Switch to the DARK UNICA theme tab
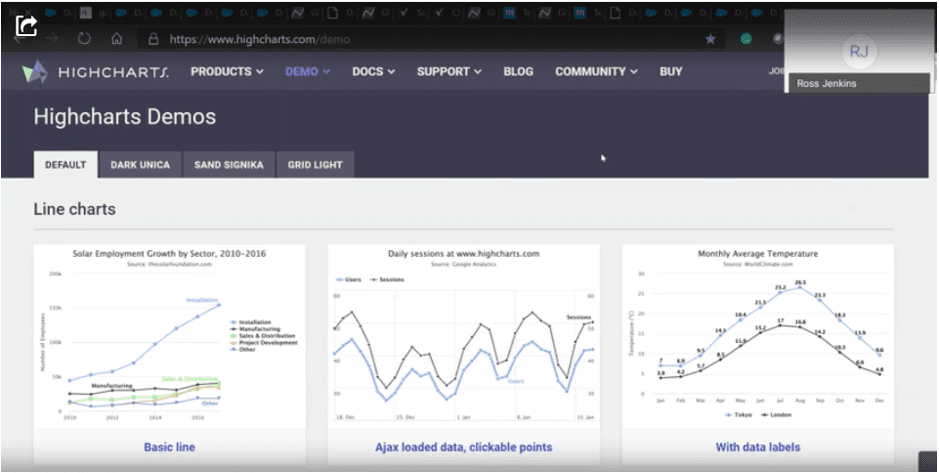 (x=140, y=165)
